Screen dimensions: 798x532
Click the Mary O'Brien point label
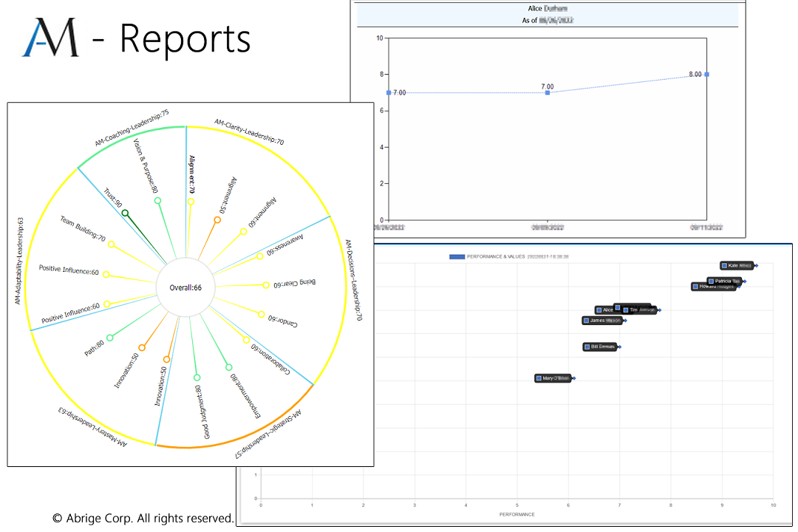(553, 378)
